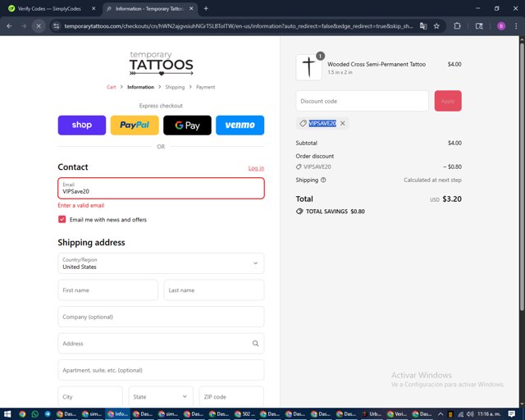Click the translate page icon in address bar
This screenshot has height=420, width=525.
[x=423, y=25]
